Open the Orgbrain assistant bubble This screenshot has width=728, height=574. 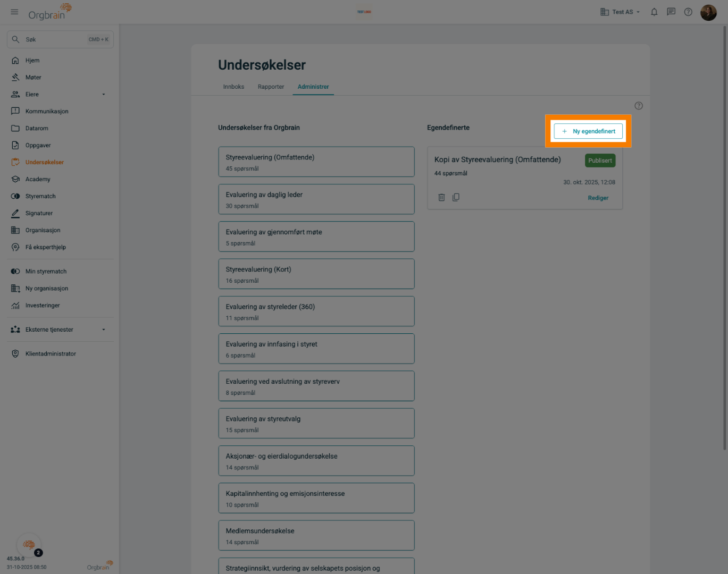pos(29,545)
